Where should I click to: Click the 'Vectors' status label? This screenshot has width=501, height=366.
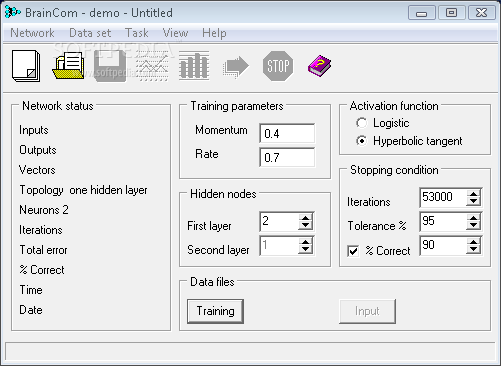[x=37, y=170]
